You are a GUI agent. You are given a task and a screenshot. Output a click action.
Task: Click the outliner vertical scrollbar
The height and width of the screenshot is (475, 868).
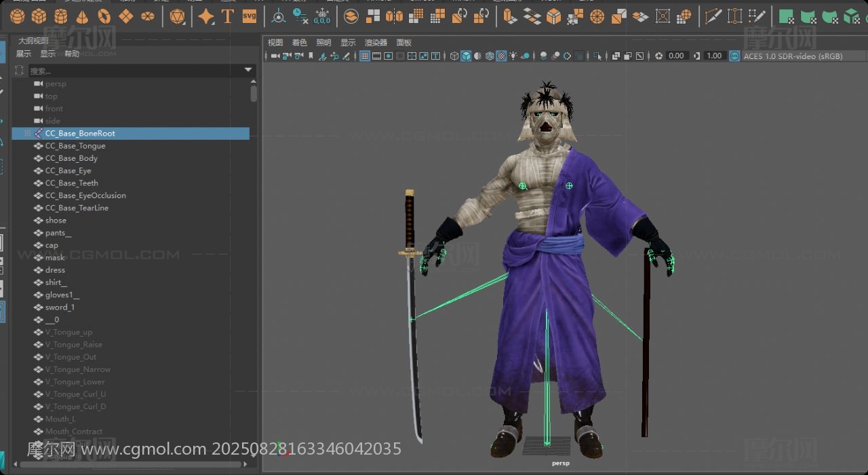pyautogui.click(x=254, y=94)
